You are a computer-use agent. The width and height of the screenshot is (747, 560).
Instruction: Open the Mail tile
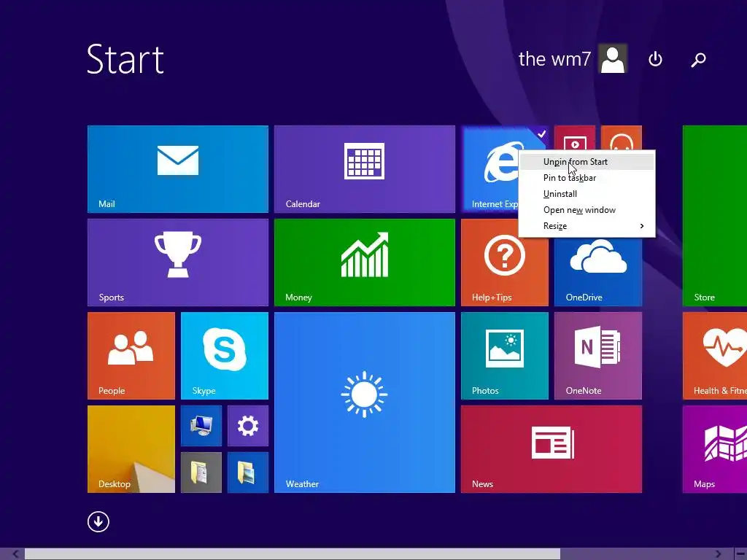178,169
